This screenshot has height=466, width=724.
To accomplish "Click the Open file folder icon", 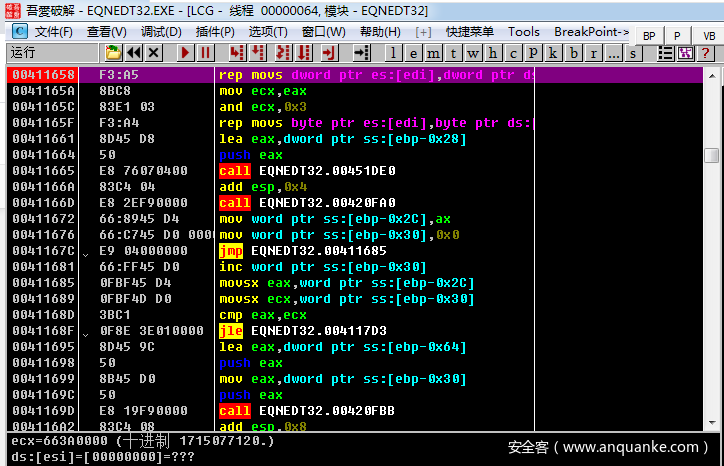I will tap(113, 52).
